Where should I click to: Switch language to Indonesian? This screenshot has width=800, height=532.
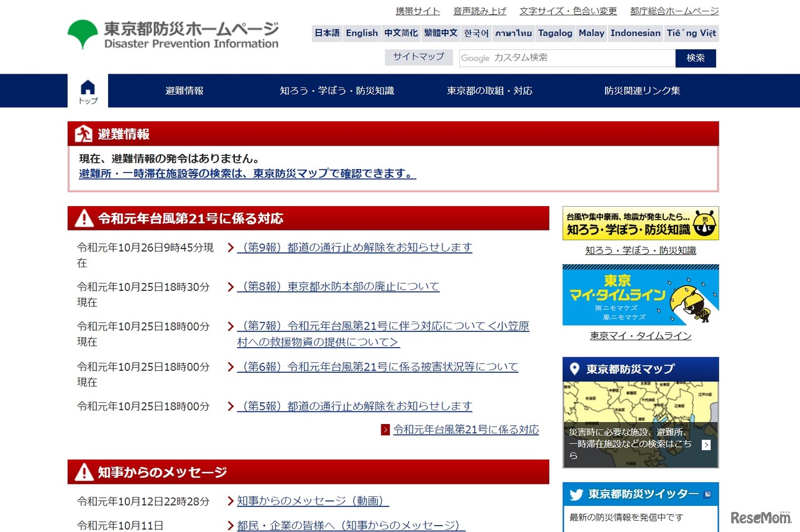pyautogui.click(x=636, y=33)
